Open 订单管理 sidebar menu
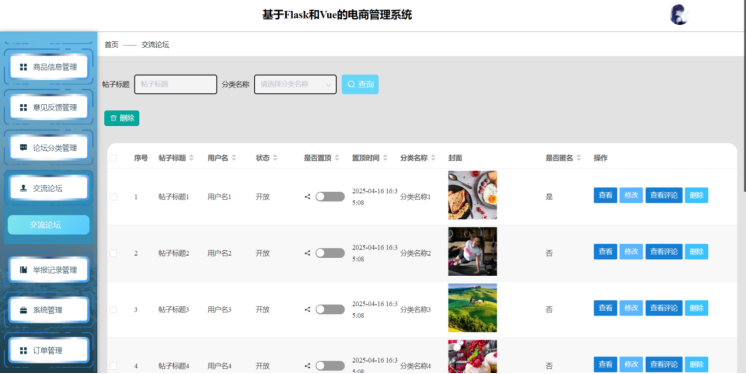This screenshot has height=374, width=746. (49, 351)
